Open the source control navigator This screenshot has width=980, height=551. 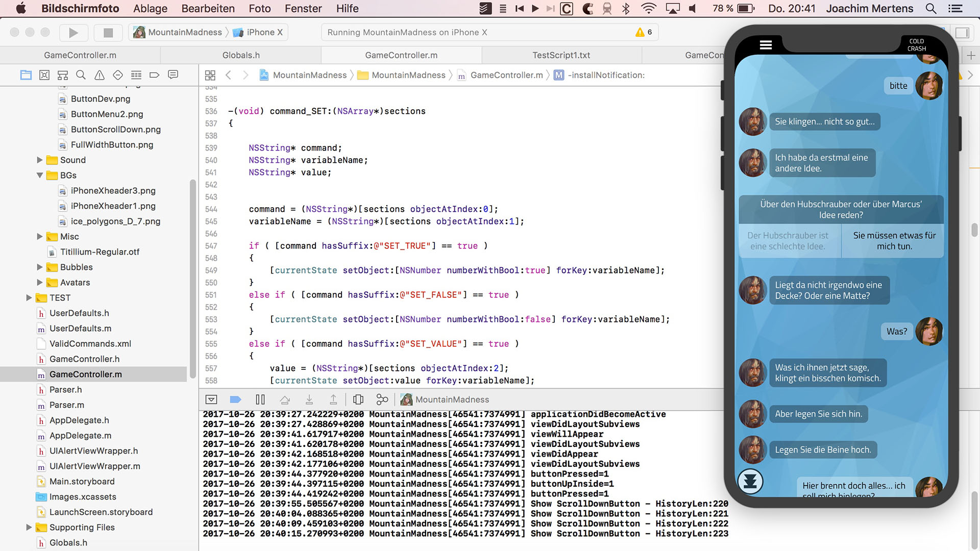tap(44, 75)
